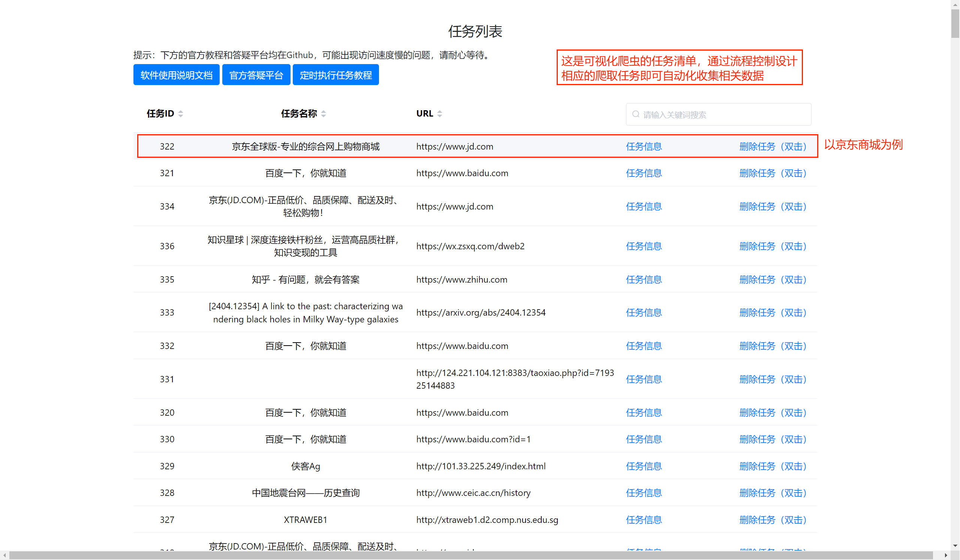960x560 pixels.
Task: Click the vertical scrollbar thumb
Action: click(956, 24)
